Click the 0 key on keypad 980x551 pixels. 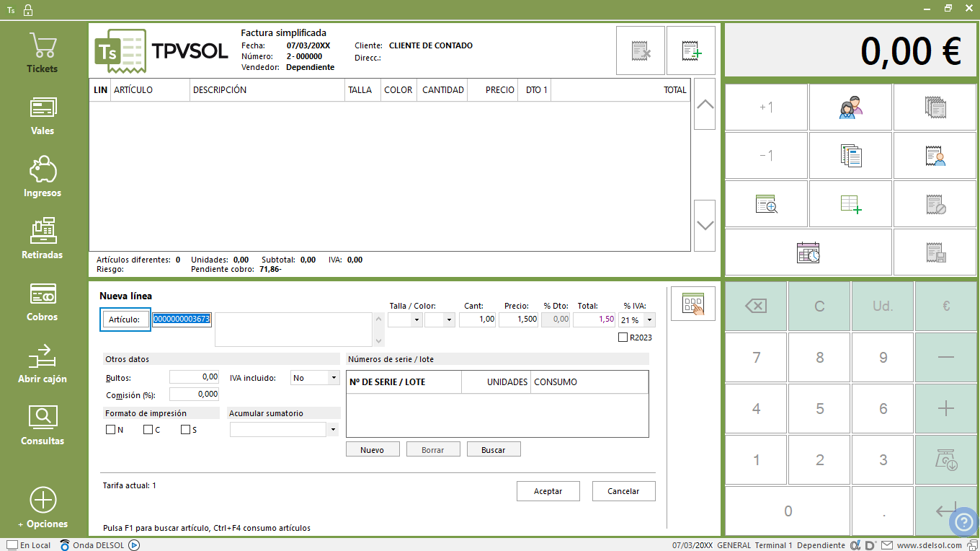click(x=788, y=511)
